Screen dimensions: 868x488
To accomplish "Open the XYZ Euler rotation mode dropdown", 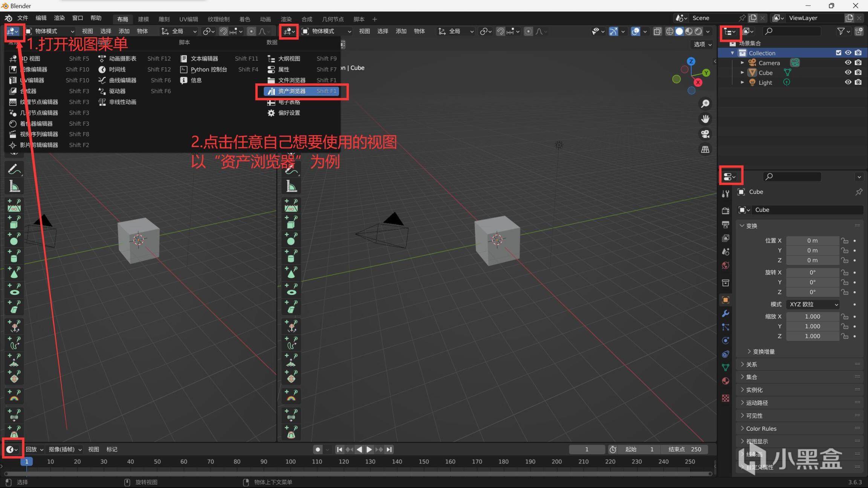I will 813,304.
